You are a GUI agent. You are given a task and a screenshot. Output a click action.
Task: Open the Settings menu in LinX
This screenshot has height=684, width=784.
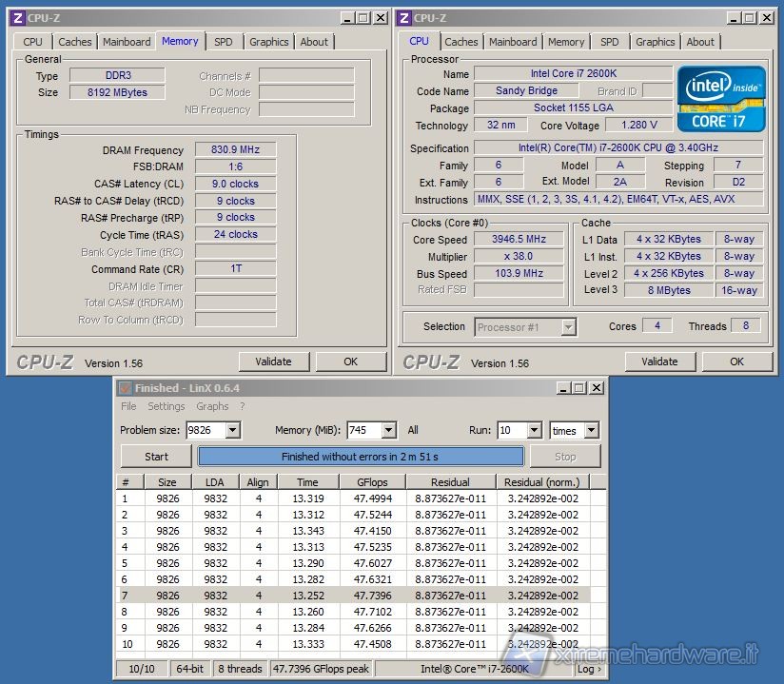point(166,406)
